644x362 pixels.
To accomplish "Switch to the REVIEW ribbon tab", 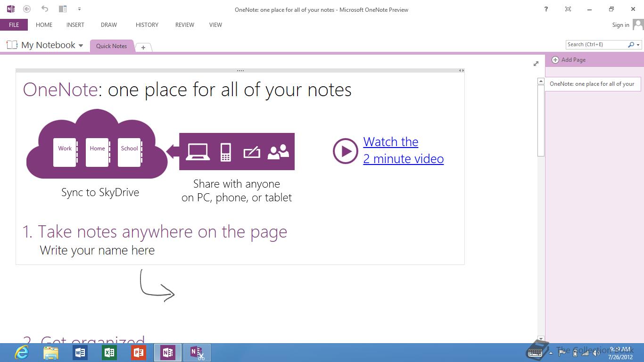I will (x=185, y=25).
